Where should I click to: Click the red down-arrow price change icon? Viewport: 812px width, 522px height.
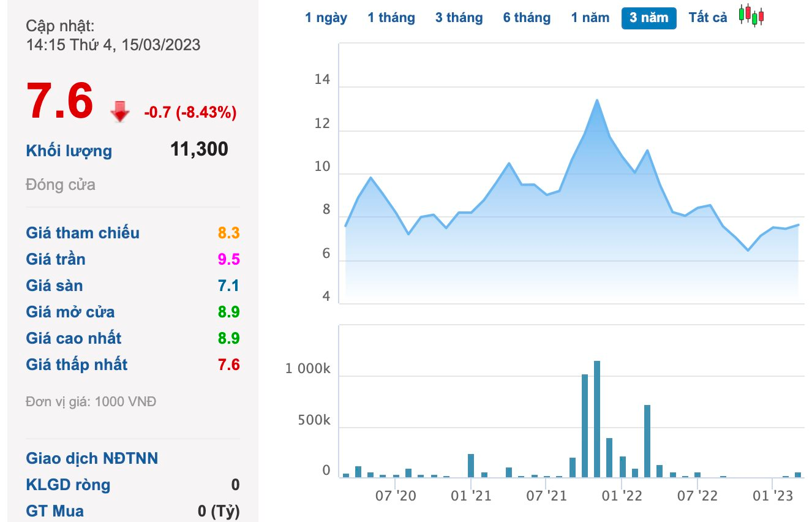click(x=120, y=112)
